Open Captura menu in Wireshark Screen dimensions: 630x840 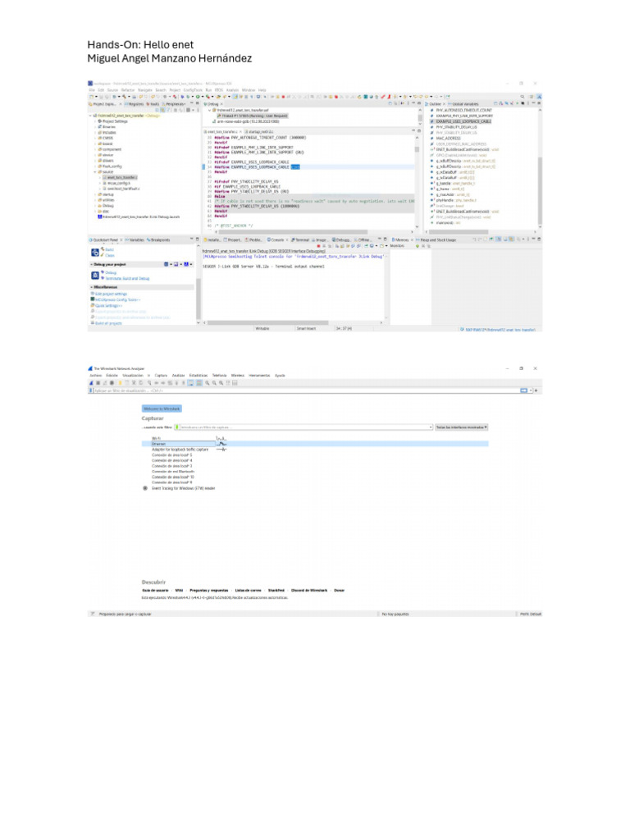pos(161,375)
